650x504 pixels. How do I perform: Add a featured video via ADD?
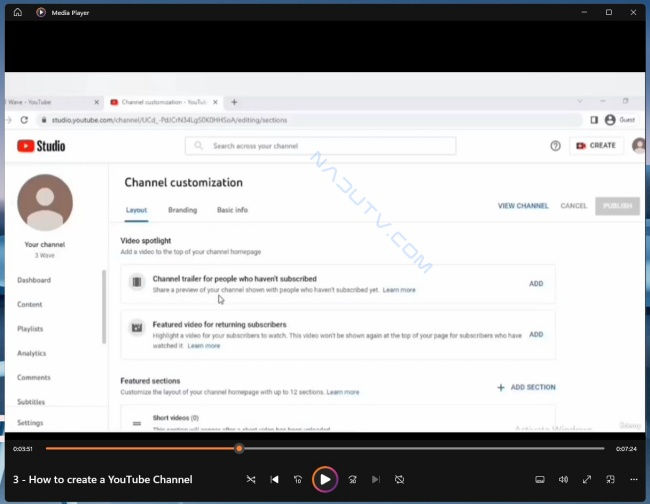click(536, 334)
